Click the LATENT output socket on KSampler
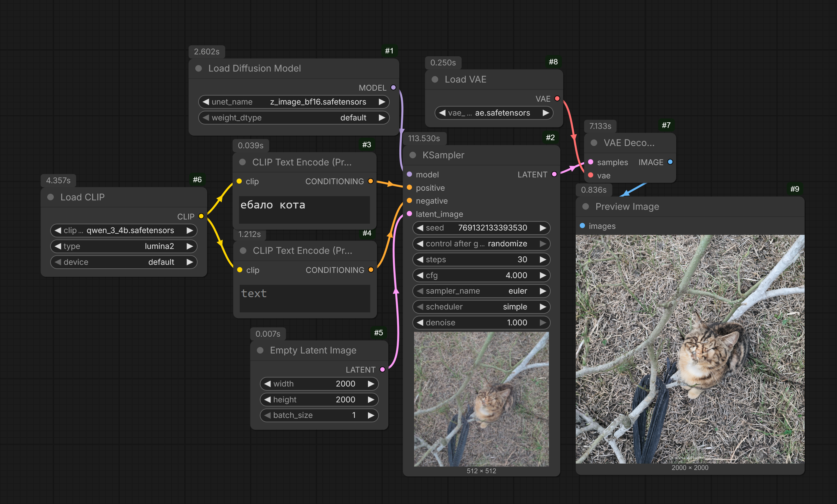Viewport: 837px width, 504px height. [x=554, y=174]
